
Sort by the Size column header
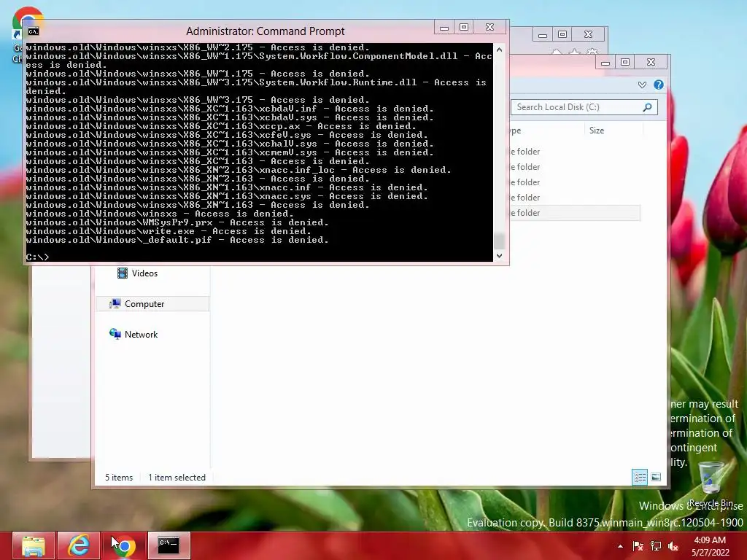click(x=613, y=131)
